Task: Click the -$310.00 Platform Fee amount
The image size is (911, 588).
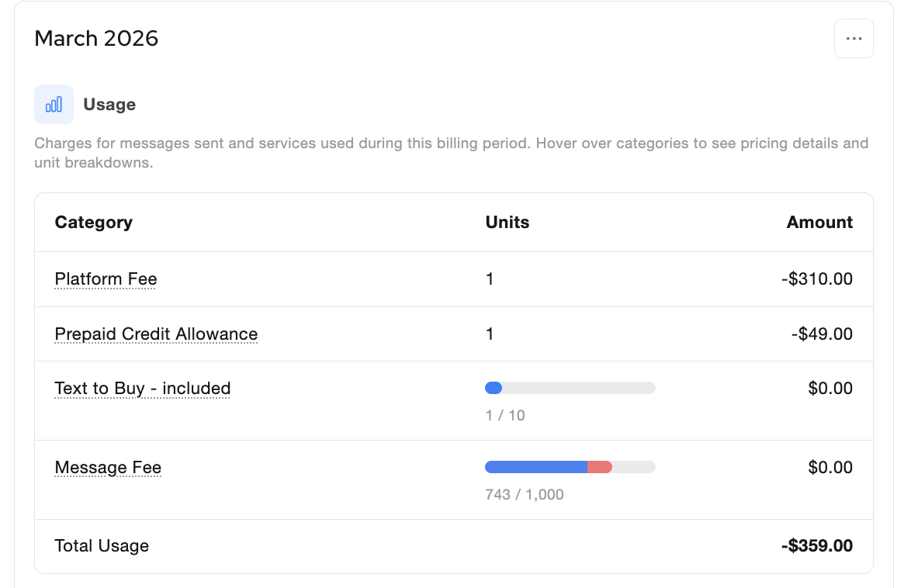Action: (816, 279)
